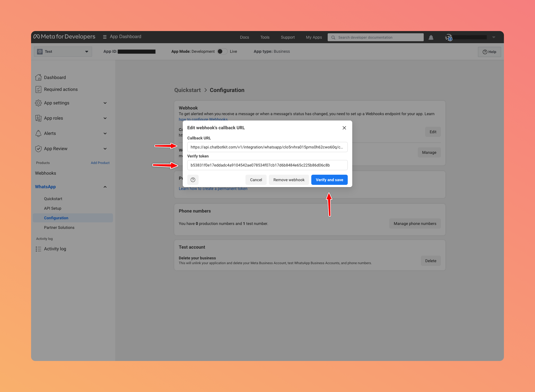Click the Verify token input field
This screenshot has width=535, height=392.
click(267, 165)
